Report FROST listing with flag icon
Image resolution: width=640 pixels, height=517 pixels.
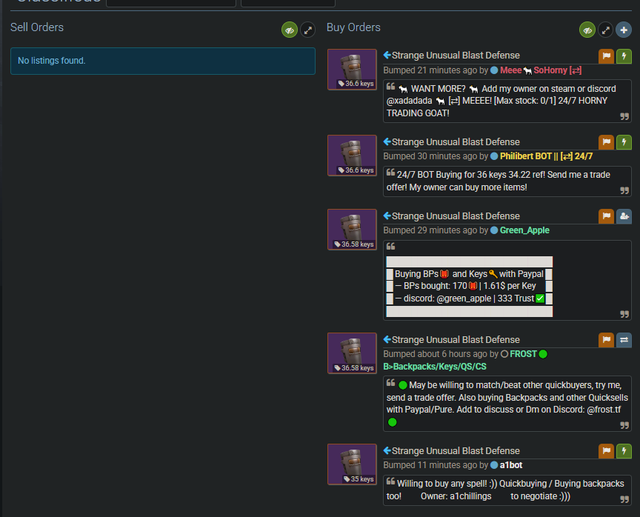coord(607,340)
